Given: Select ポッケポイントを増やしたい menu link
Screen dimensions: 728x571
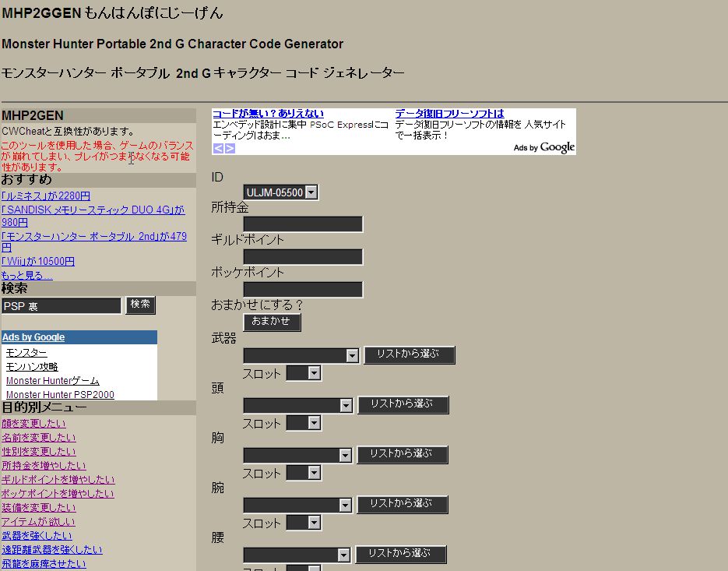Looking at the screenshot, I should click(58, 493).
